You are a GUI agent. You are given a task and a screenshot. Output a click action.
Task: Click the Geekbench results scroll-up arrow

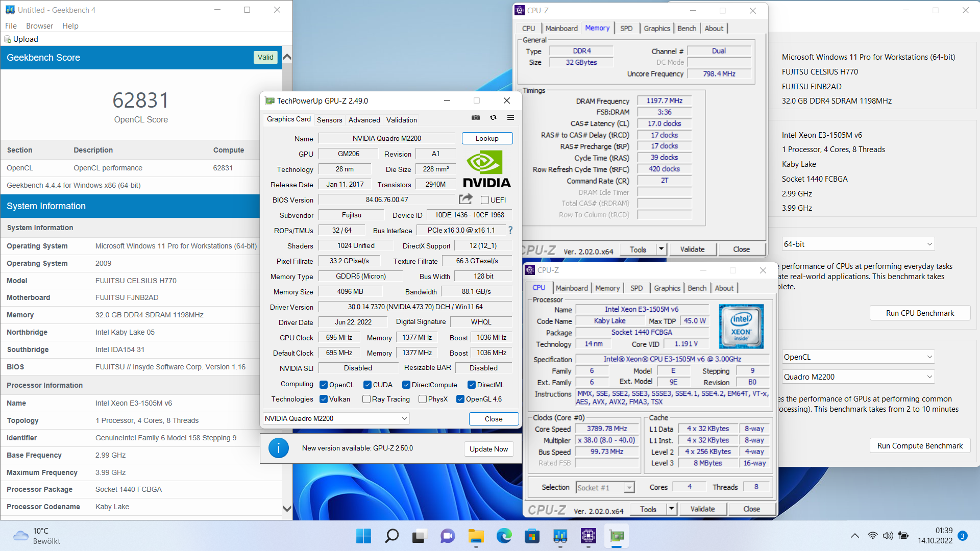click(287, 57)
